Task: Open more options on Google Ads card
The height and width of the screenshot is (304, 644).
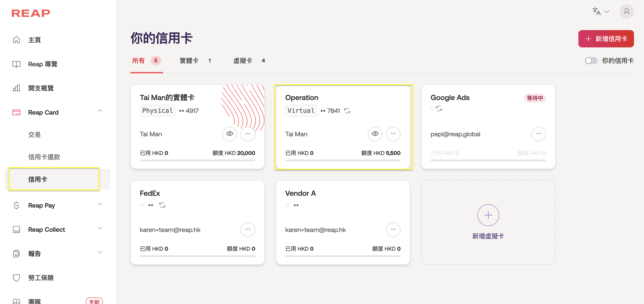Action: pos(538,134)
